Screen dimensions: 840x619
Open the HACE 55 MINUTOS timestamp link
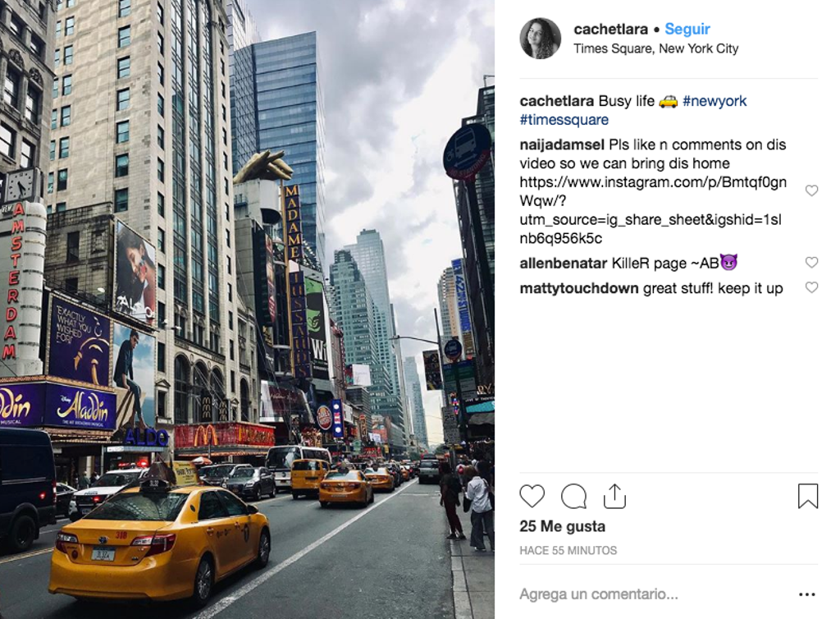pos(568,550)
